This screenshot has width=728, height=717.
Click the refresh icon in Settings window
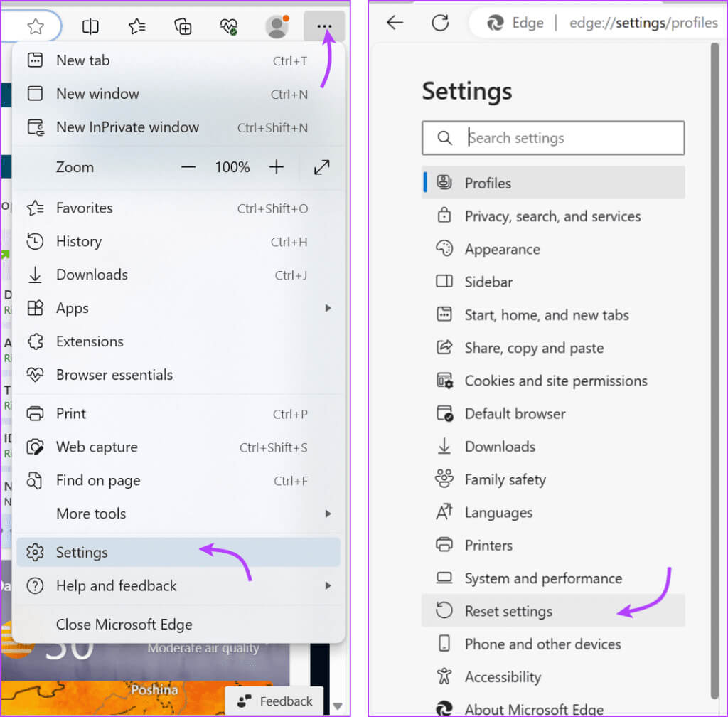440,22
